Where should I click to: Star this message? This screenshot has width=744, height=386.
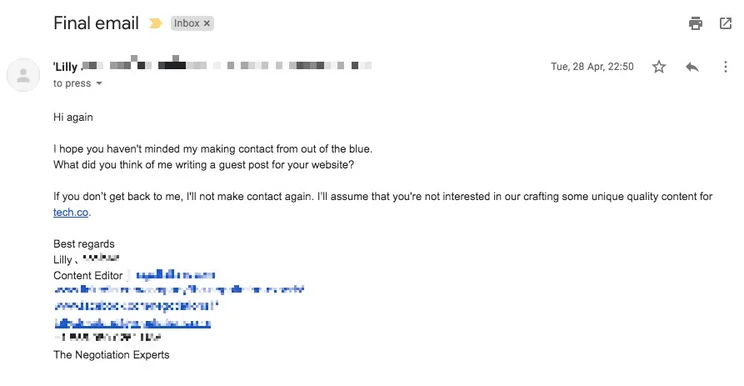coord(659,67)
